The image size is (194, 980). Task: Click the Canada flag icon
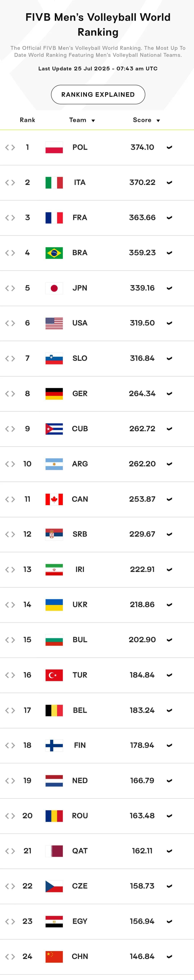[54, 499]
